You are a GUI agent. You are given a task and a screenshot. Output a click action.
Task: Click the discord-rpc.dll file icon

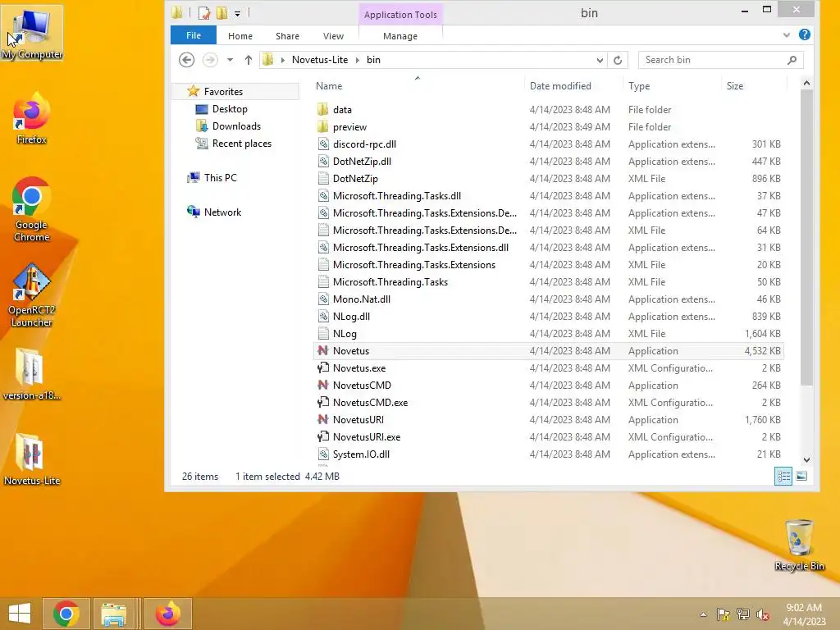pos(322,144)
